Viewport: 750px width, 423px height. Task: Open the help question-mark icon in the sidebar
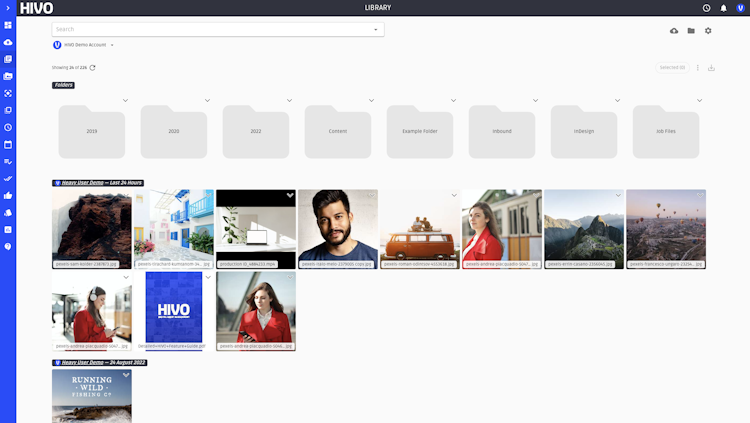click(x=8, y=247)
